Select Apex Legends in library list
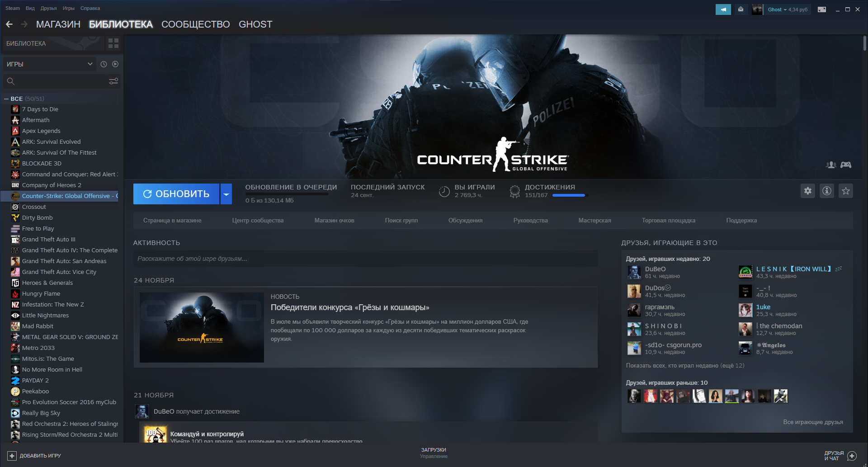The width and height of the screenshot is (868, 467). click(x=41, y=131)
